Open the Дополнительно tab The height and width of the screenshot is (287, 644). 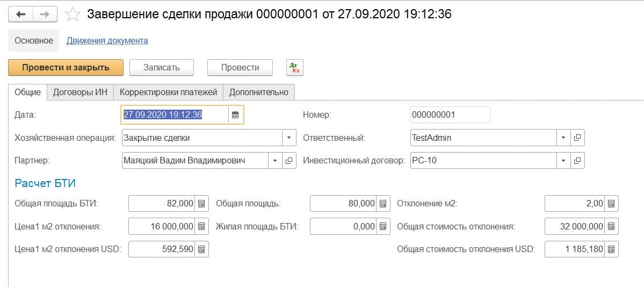click(x=258, y=92)
